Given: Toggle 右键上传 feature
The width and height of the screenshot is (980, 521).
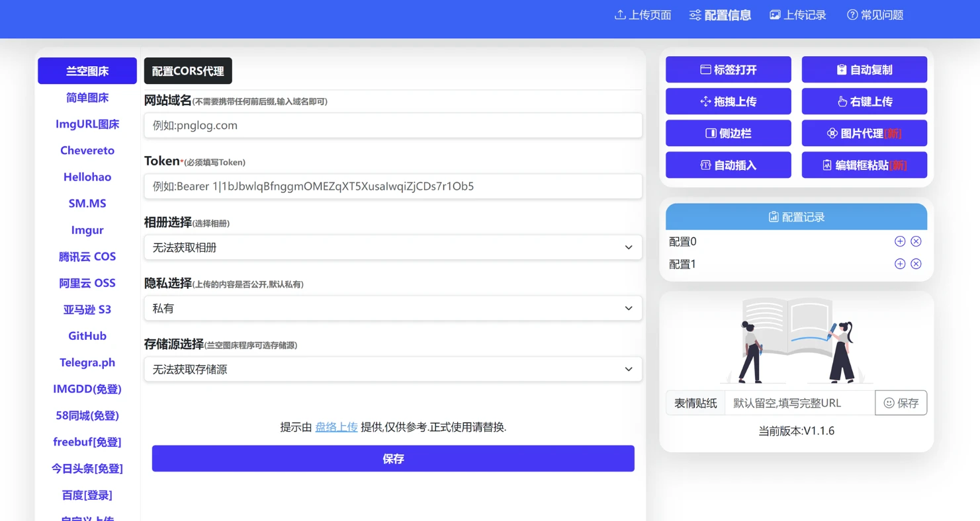Looking at the screenshot, I should point(864,101).
